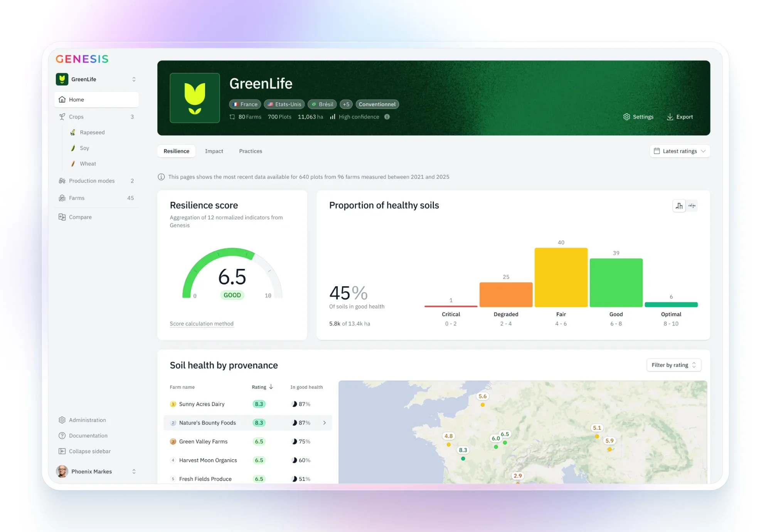Expand the +5 more countries tag
The height and width of the screenshot is (532, 771).
(346, 104)
